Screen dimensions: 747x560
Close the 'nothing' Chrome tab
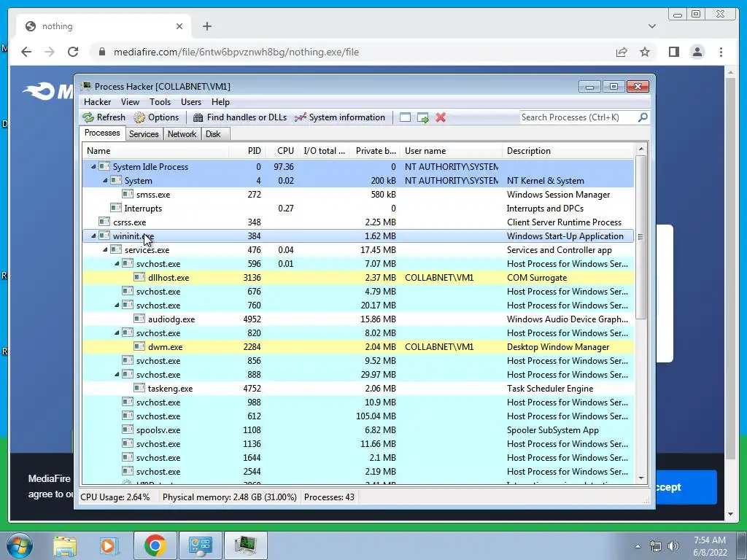tap(179, 26)
